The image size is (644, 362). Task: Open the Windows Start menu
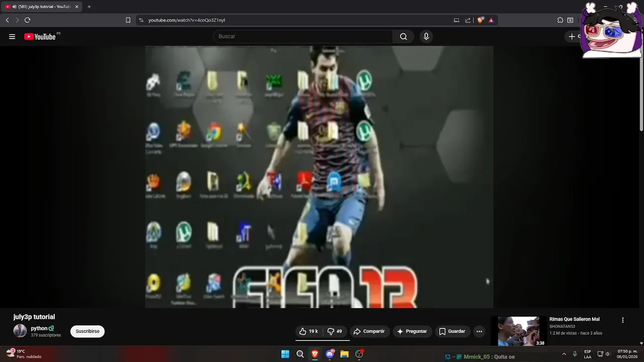[285, 354]
